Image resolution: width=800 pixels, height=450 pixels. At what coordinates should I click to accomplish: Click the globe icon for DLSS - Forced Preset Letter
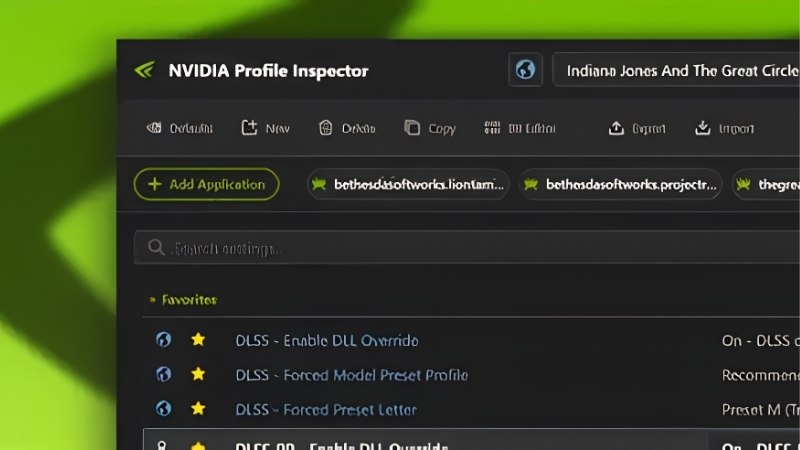pyautogui.click(x=164, y=408)
